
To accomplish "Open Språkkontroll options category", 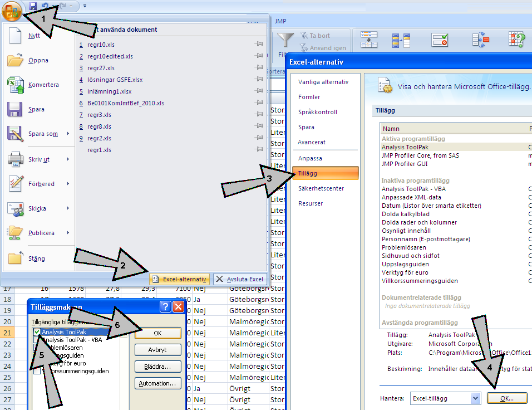I will (x=318, y=112).
